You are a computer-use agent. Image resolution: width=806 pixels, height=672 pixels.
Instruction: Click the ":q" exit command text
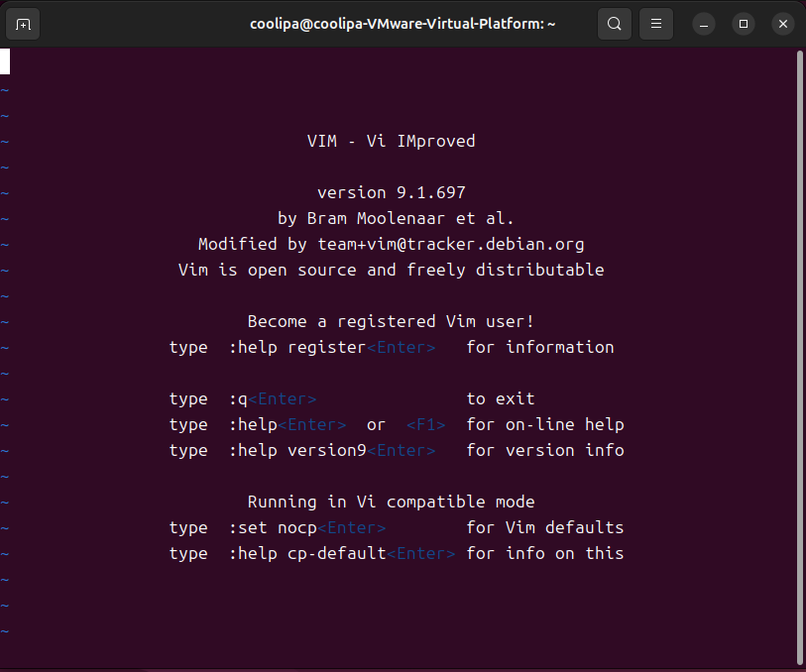tap(238, 399)
